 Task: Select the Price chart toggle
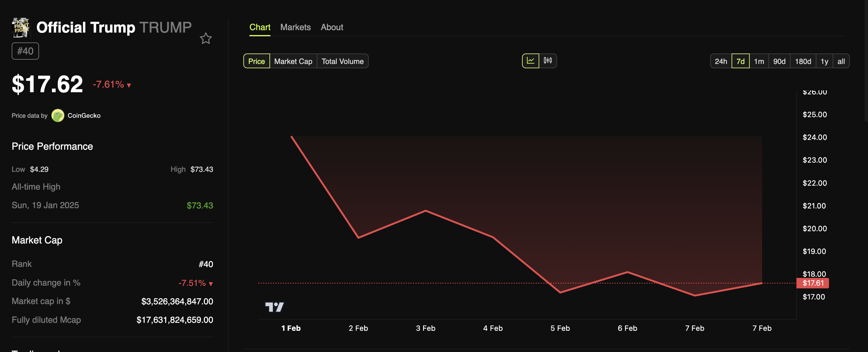(x=257, y=61)
